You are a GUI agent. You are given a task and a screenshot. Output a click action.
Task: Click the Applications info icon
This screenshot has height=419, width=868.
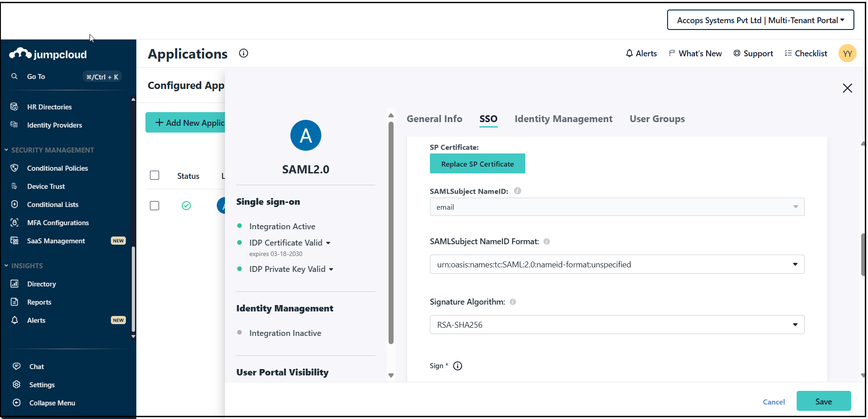tap(244, 54)
